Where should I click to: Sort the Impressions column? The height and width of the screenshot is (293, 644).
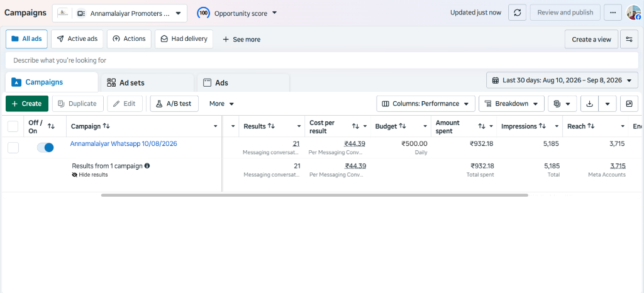pyautogui.click(x=542, y=126)
